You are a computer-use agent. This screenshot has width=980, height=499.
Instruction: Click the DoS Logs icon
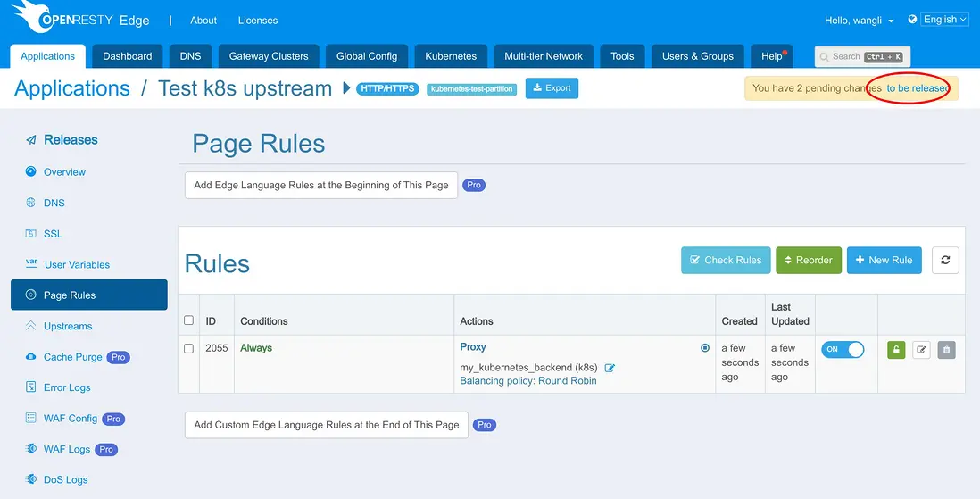30,479
